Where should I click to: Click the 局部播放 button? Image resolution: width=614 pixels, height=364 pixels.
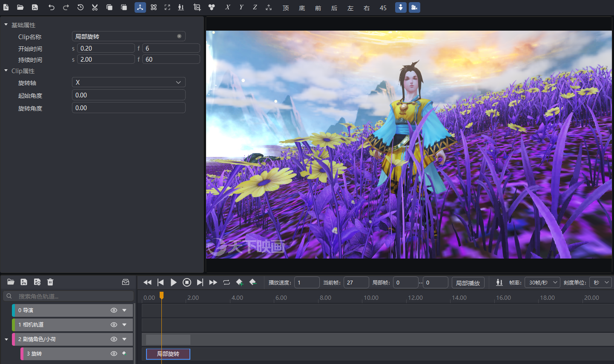(468, 283)
